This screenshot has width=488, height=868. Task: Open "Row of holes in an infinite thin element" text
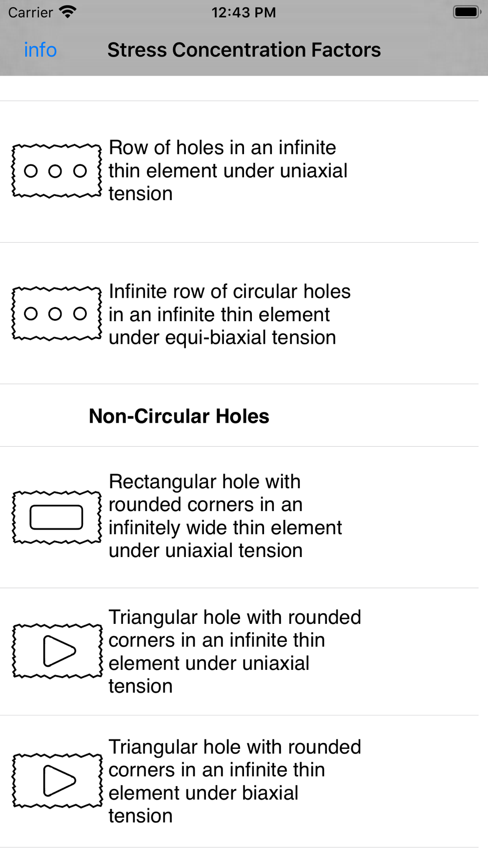(x=227, y=170)
